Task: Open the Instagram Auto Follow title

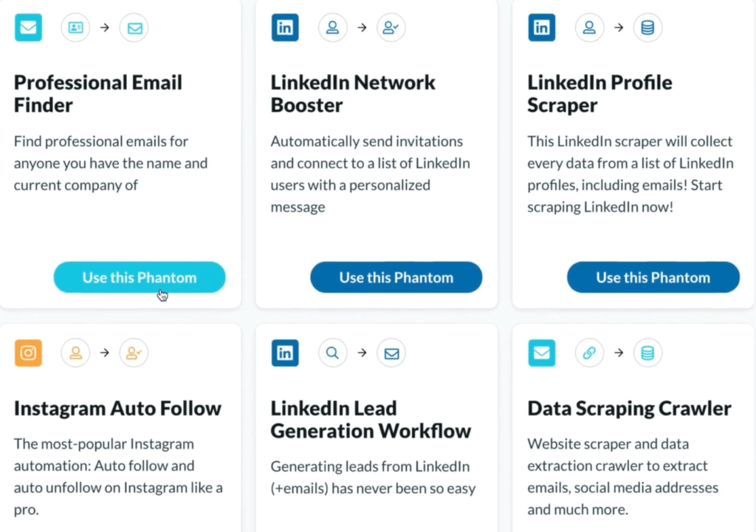Action: tap(117, 408)
